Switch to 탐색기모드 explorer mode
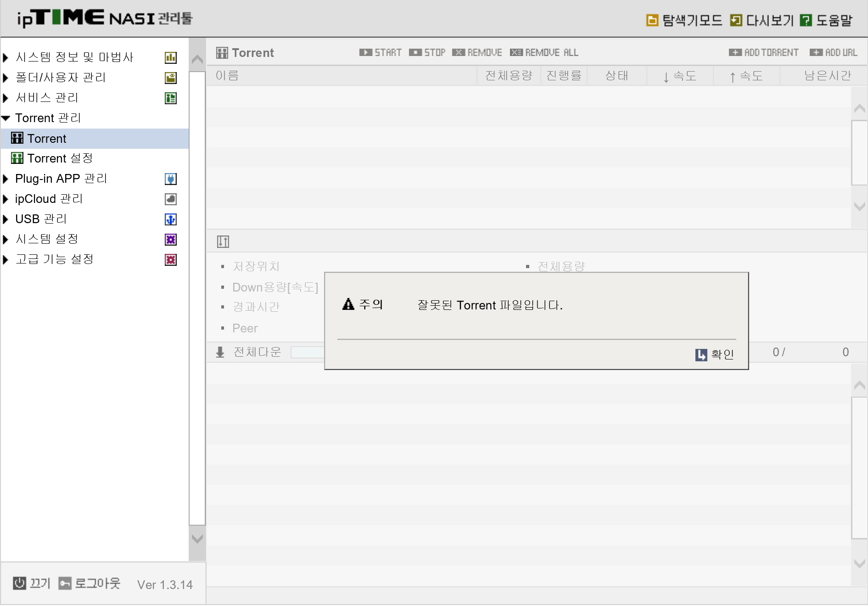This screenshot has width=868, height=606. pyautogui.click(x=684, y=20)
